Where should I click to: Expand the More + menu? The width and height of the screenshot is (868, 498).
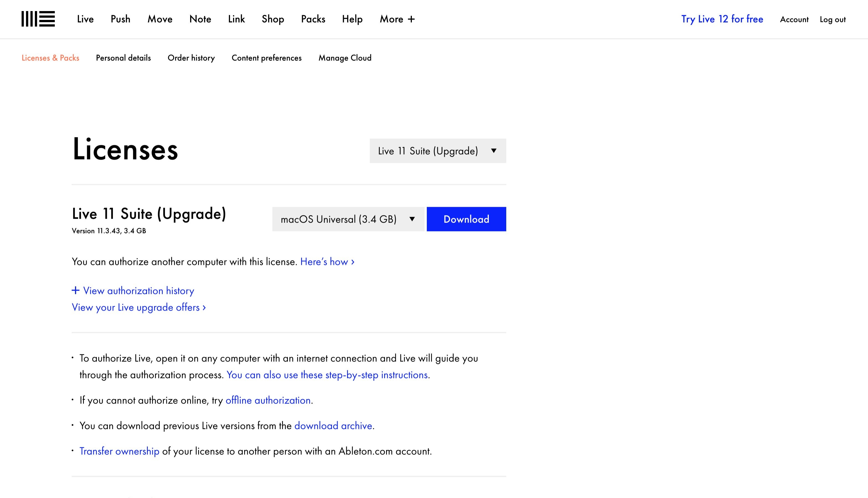397,19
